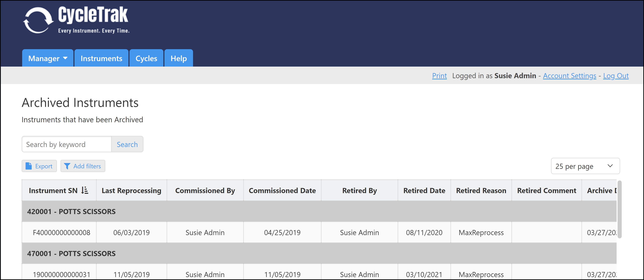
Task: Open the Instruments tab
Action: coord(101,58)
